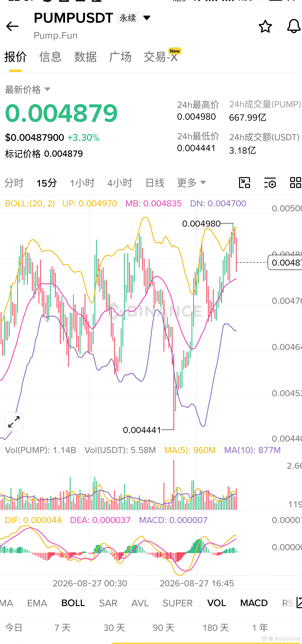Viewport: 302px width, 644px height.
Task: Switch to 报价 tab
Action: [15, 57]
